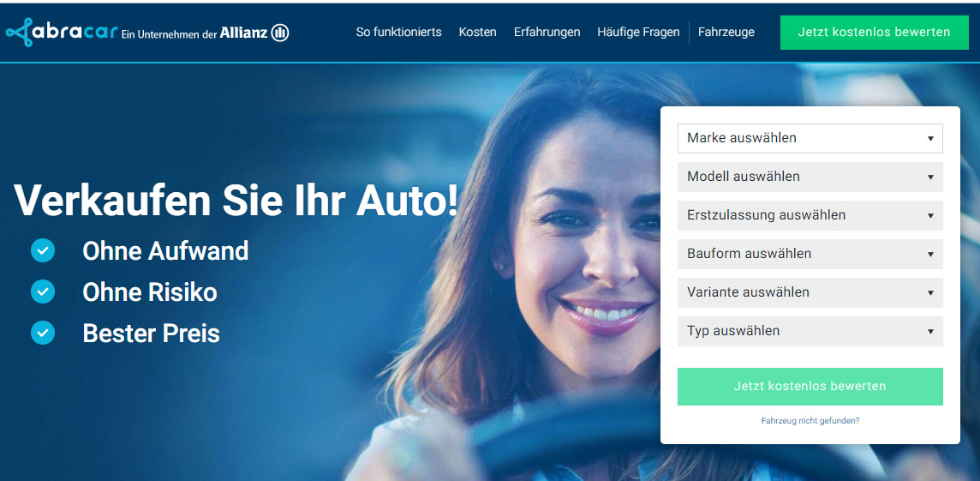The height and width of the screenshot is (481, 980).
Task: Open the Typ auswählen dropdown
Action: click(x=810, y=331)
